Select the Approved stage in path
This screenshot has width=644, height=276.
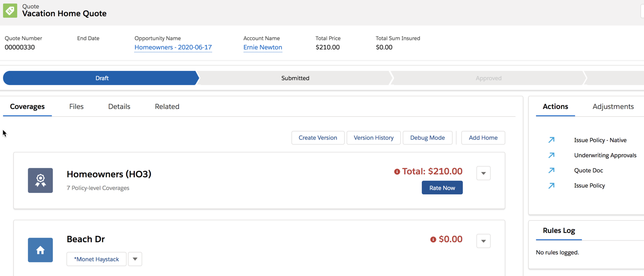tap(488, 78)
